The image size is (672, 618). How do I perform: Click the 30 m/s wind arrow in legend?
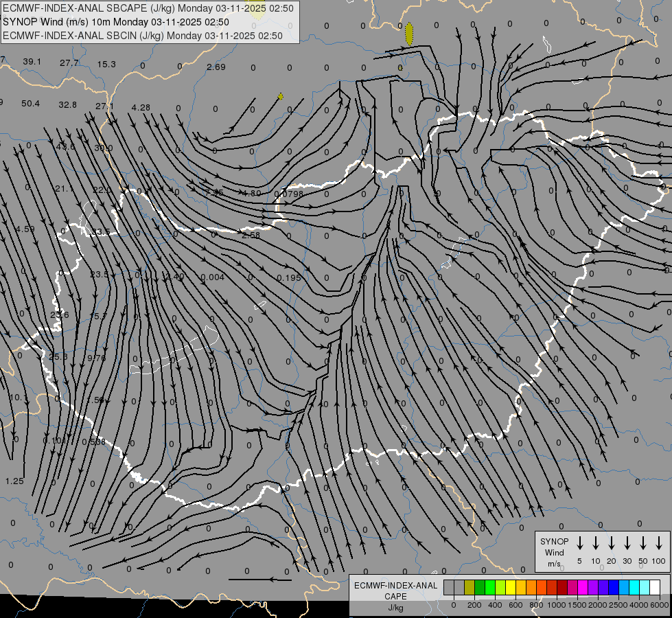627,543
